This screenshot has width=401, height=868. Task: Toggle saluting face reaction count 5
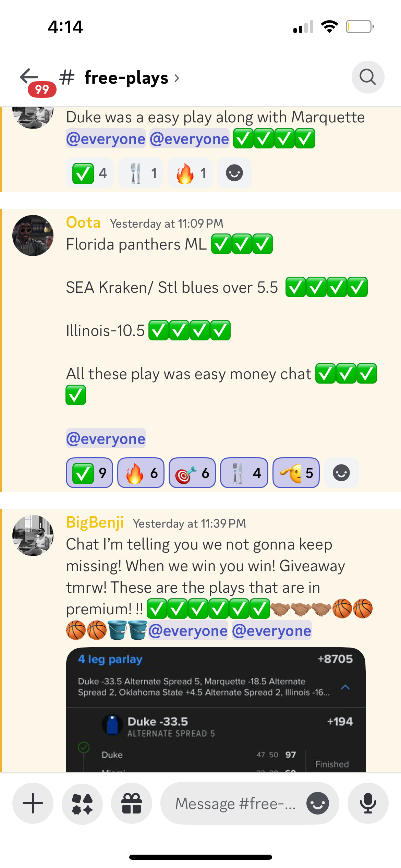[x=296, y=473]
